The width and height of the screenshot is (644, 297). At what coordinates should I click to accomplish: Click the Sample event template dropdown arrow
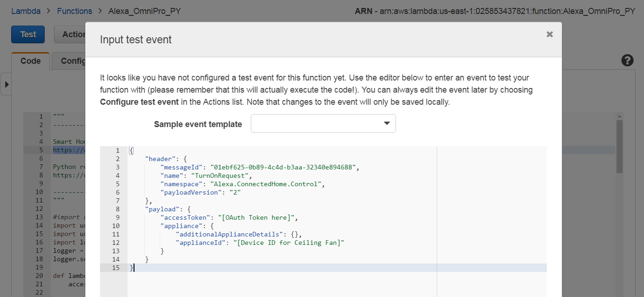pyautogui.click(x=387, y=123)
